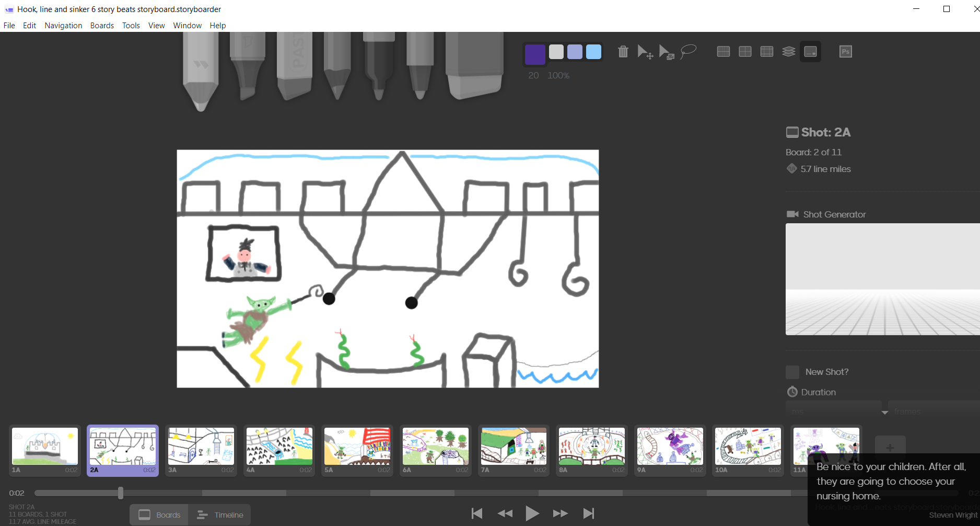Screen dimensions: 980x526
Task: Open the Shot Generator preview
Action: pos(883,279)
